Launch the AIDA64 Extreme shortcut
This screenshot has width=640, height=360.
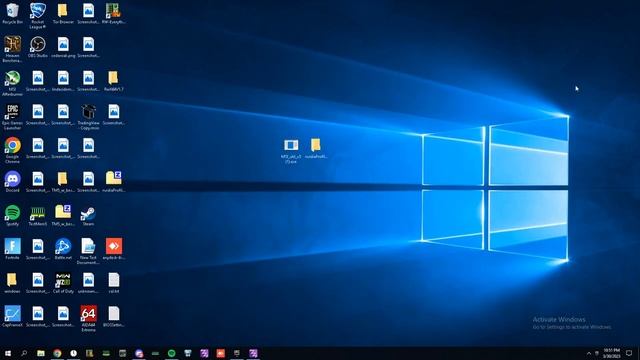click(x=88, y=319)
